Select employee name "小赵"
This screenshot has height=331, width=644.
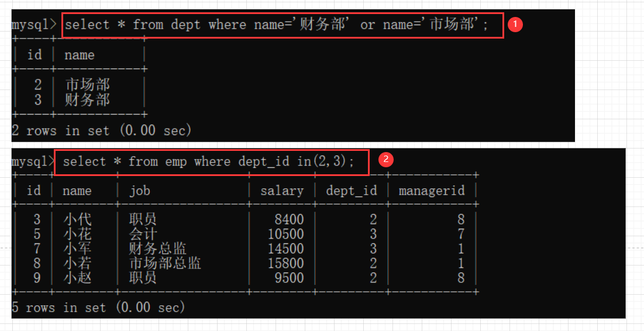(77, 278)
